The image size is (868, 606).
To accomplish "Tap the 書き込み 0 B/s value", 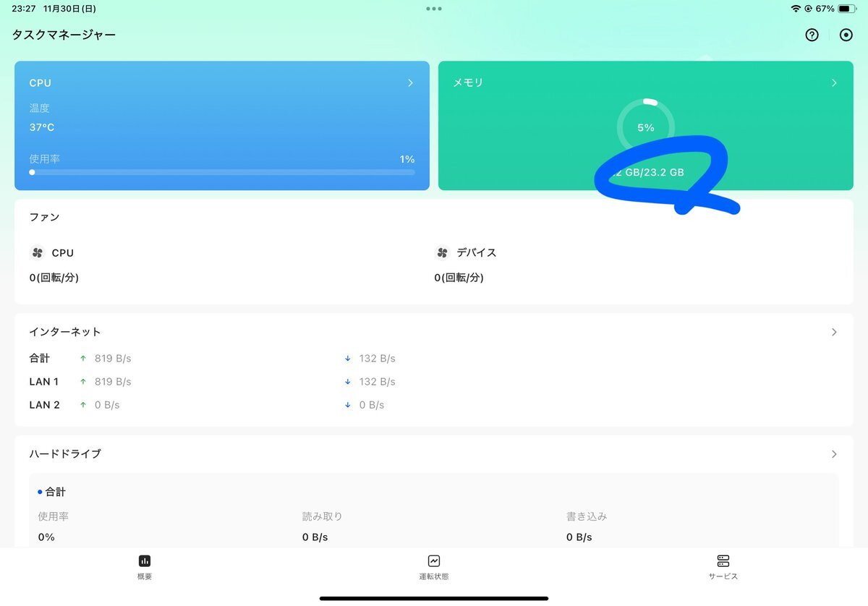I will tap(579, 537).
